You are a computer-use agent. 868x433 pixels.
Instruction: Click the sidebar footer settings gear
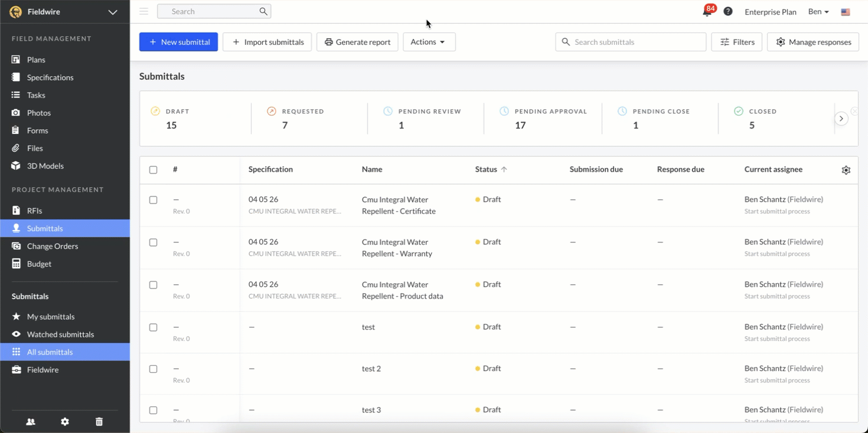[x=65, y=422]
